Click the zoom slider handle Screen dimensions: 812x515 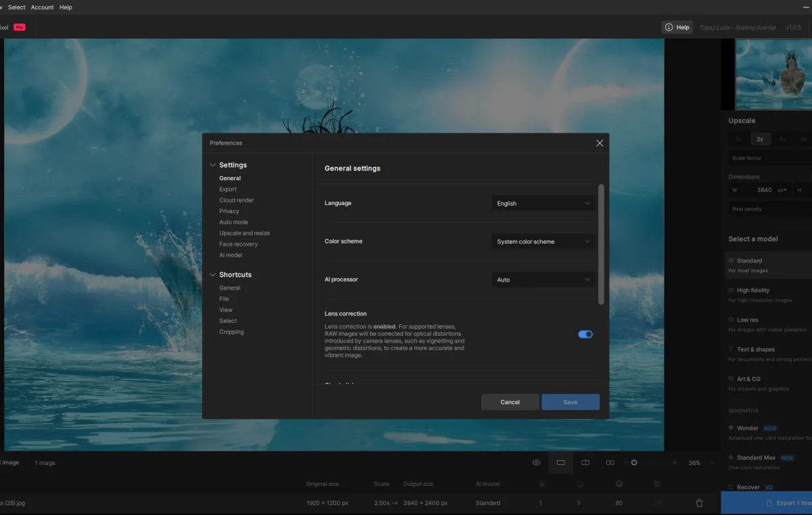(634, 463)
